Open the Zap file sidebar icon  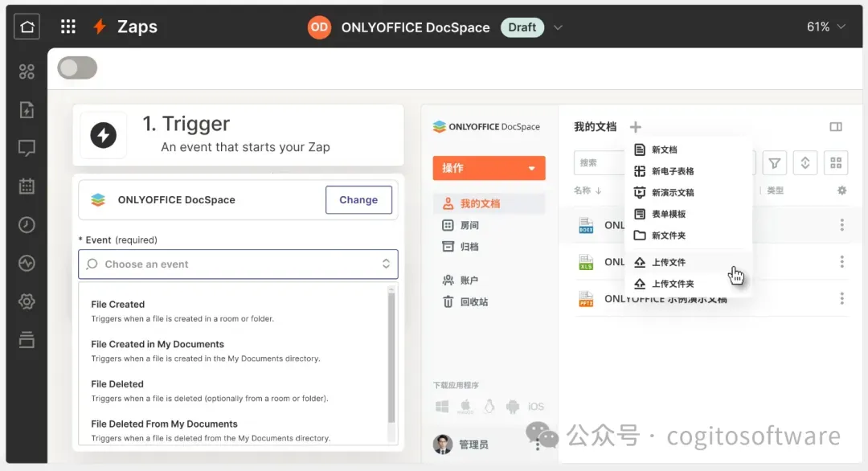pyautogui.click(x=27, y=110)
